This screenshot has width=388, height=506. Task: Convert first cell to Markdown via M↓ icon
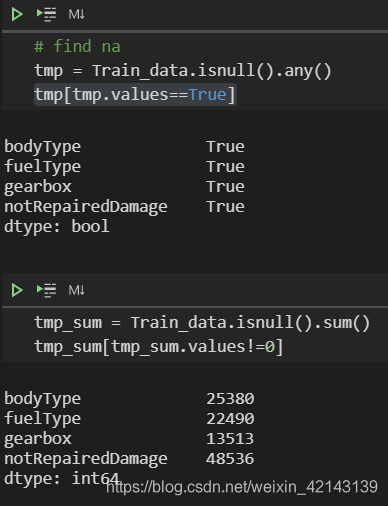(x=76, y=14)
